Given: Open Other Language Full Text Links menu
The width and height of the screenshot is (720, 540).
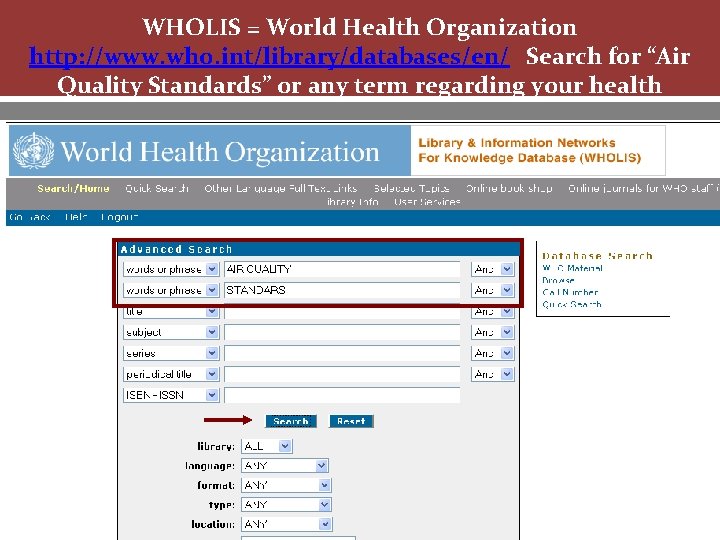Looking at the screenshot, I should 281,188.
